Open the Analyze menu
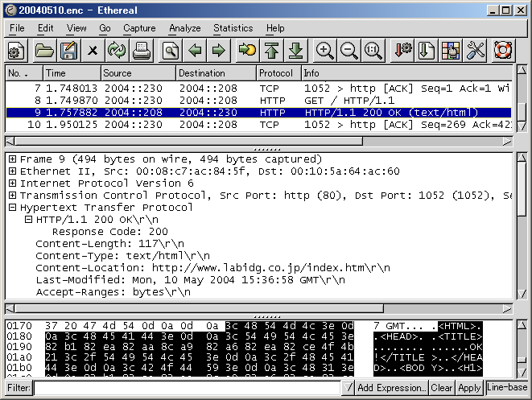The width and height of the screenshot is (532, 400). tap(184, 28)
